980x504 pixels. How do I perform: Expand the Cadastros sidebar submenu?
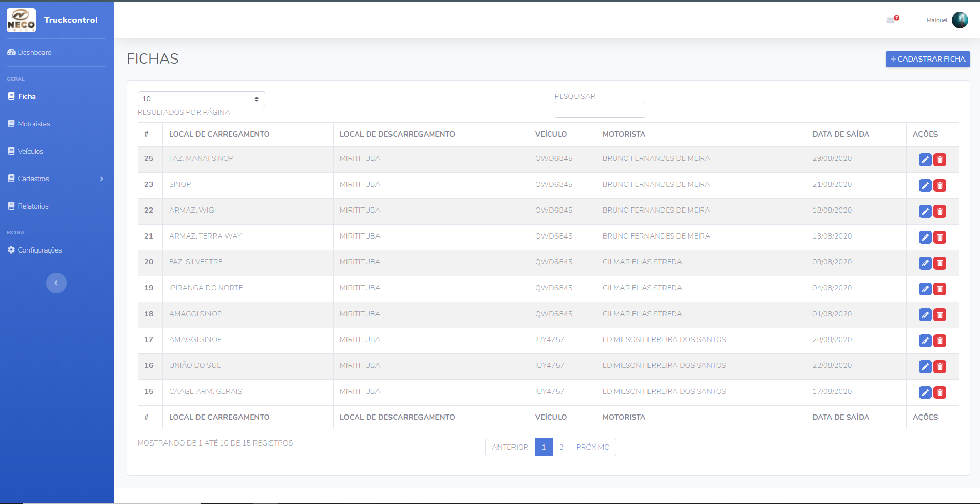56,179
